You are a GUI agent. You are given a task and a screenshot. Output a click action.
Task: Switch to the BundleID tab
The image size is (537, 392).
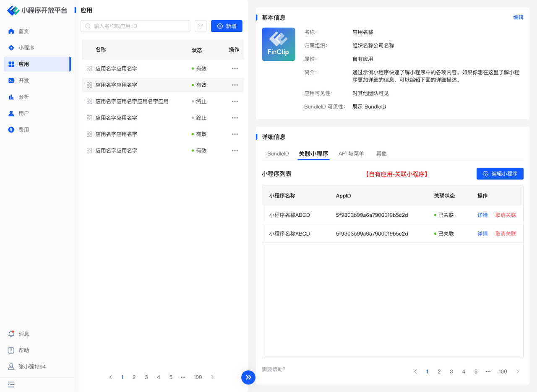pyautogui.click(x=278, y=154)
